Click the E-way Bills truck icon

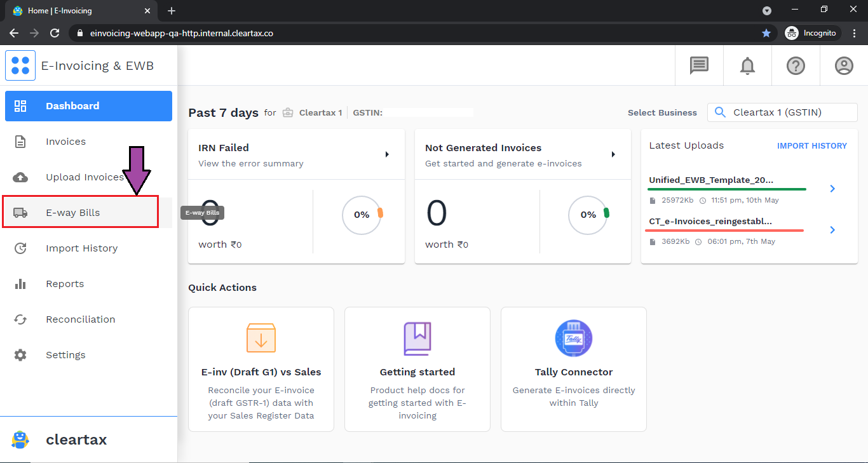(x=20, y=213)
